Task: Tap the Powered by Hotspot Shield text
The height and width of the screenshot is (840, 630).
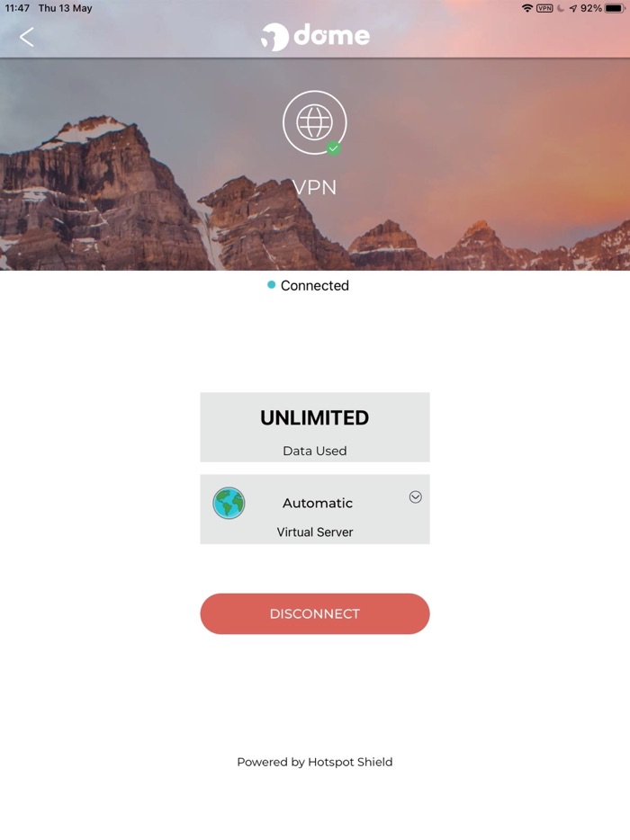Action: click(315, 762)
